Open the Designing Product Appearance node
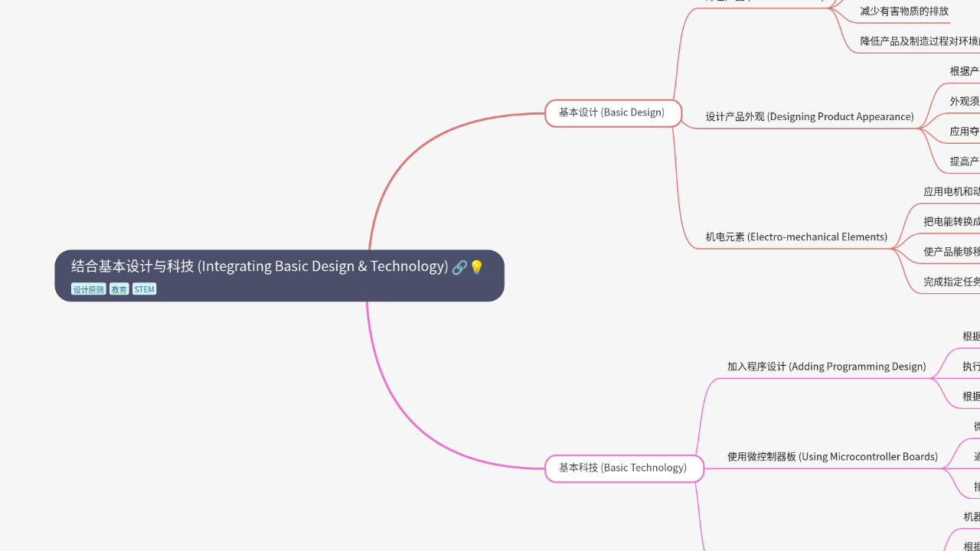Screen dimensions: 980x551 [x=809, y=117]
